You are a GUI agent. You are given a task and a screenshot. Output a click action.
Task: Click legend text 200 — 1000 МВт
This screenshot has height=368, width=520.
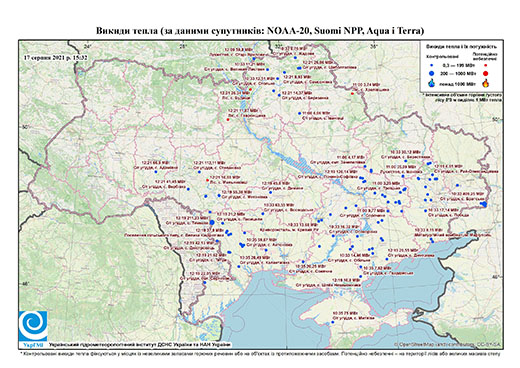click(459, 73)
